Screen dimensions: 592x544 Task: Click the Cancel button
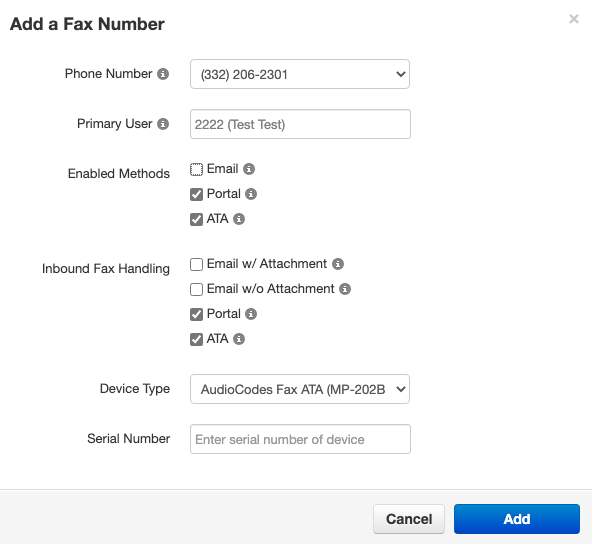pos(409,519)
